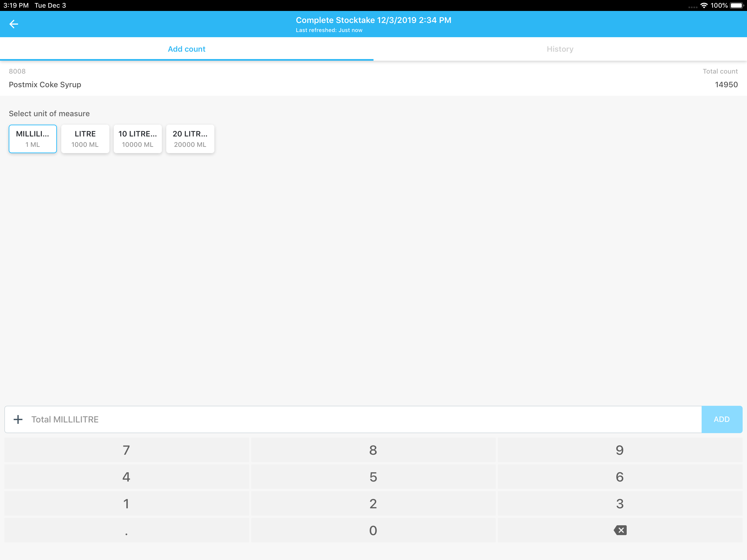Tap the ADD button
The image size is (747, 560).
coord(722,419)
